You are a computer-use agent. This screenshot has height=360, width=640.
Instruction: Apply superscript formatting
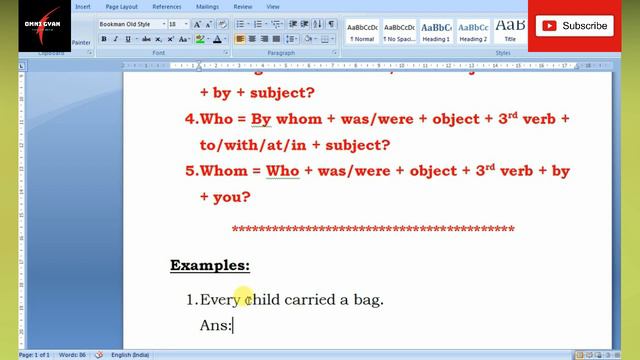click(170, 39)
